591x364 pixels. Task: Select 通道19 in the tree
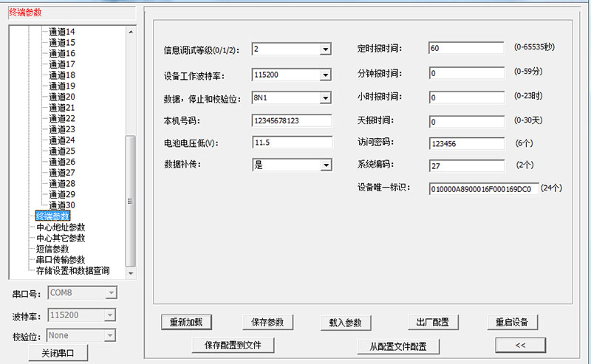tap(62, 86)
